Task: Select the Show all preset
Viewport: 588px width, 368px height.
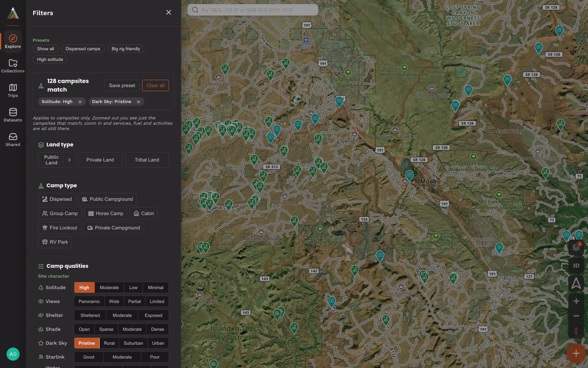Action: (x=46, y=49)
